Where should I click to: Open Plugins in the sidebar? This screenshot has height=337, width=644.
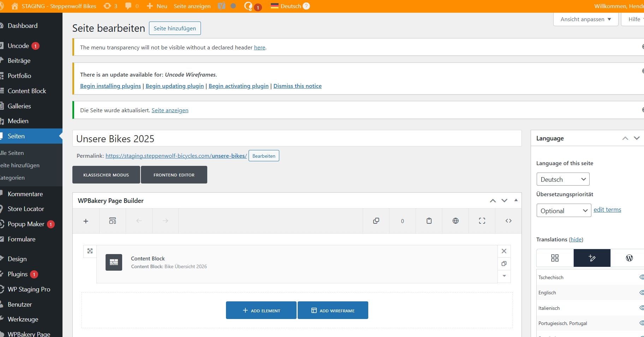pyautogui.click(x=18, y=274)
